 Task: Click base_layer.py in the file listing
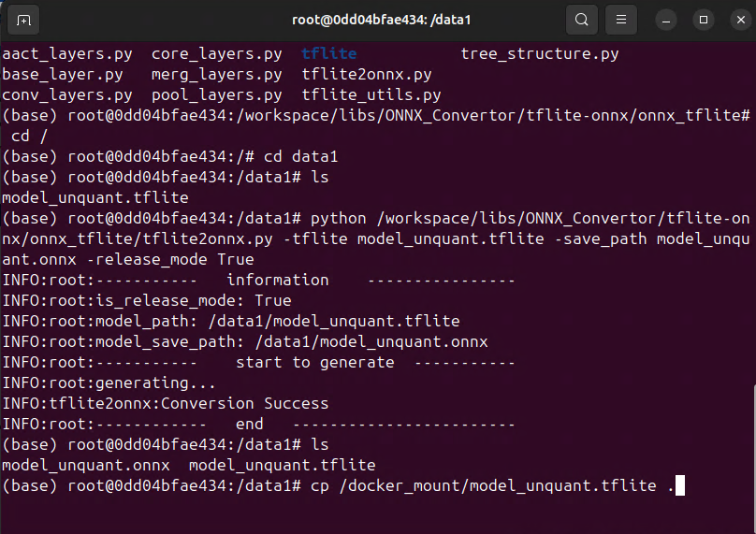[x=63, y=75]
